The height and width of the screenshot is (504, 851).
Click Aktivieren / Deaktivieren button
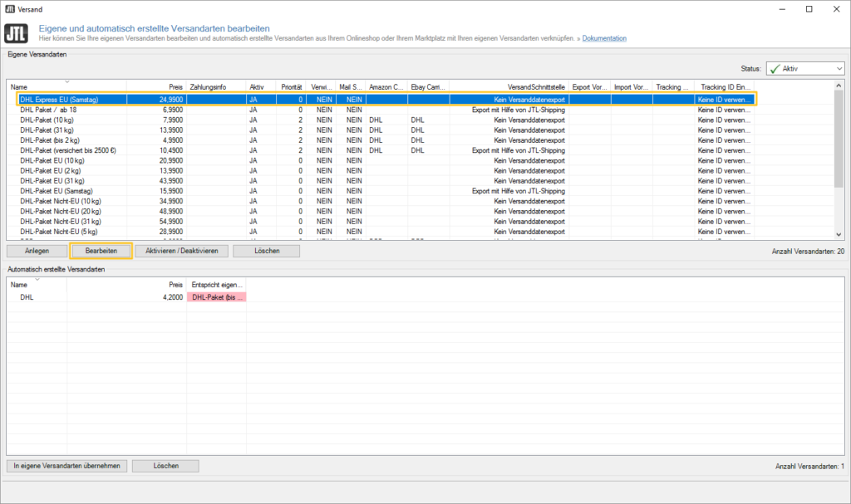(x=181, y=251)
